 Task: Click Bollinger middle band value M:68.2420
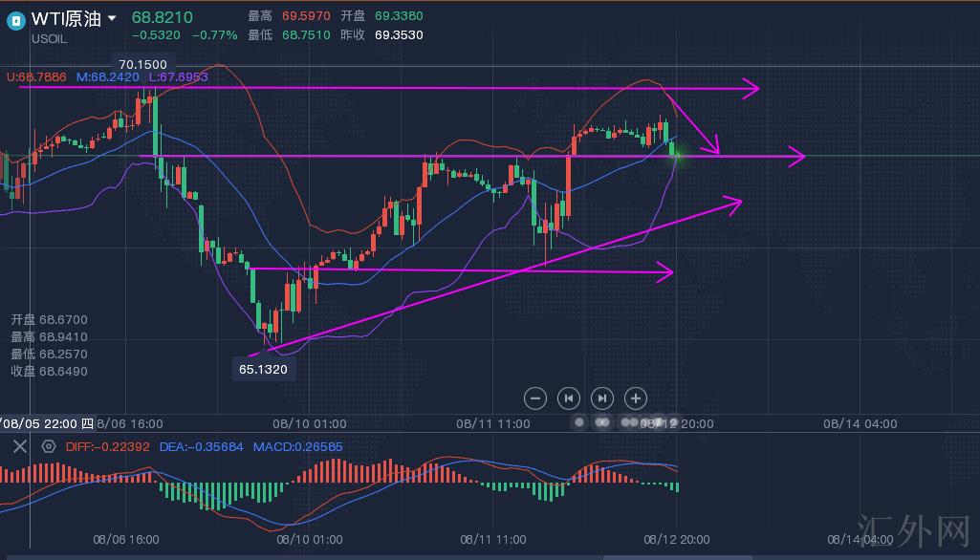(107, 76)
